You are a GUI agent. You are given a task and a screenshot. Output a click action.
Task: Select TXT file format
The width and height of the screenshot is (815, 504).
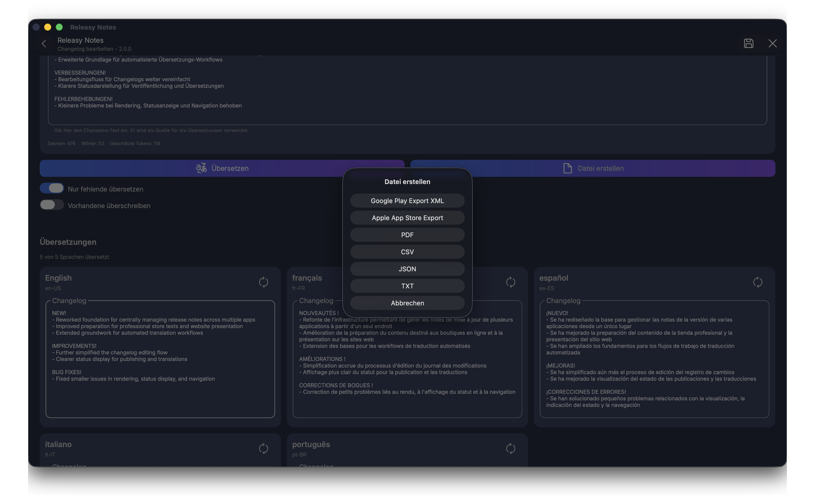(x=407, y=286)
